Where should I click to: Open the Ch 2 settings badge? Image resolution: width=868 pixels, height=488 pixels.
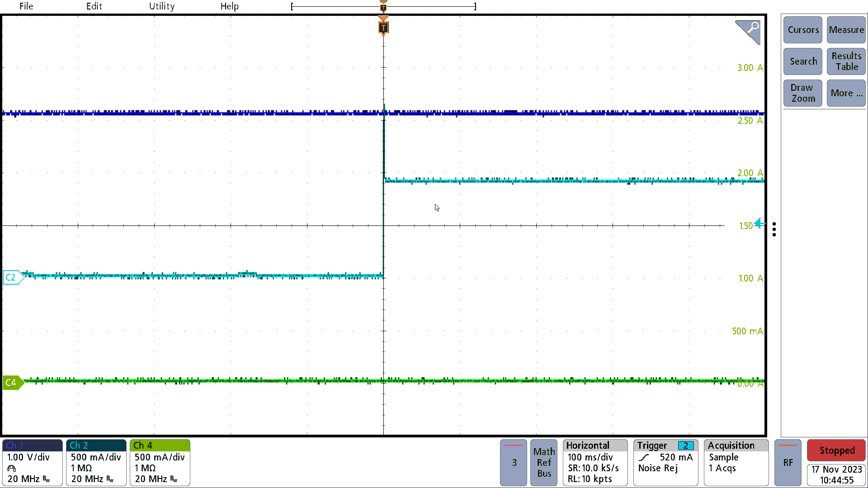(x=96, y=463)
